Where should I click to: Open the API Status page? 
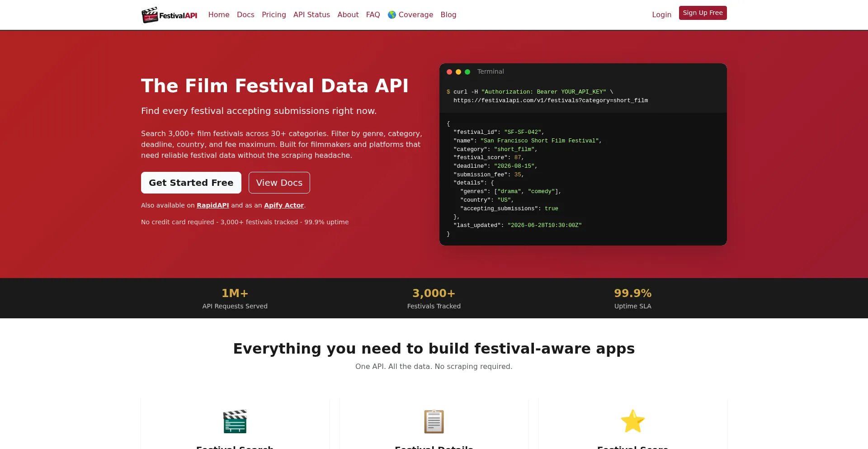tap(311, 15)
